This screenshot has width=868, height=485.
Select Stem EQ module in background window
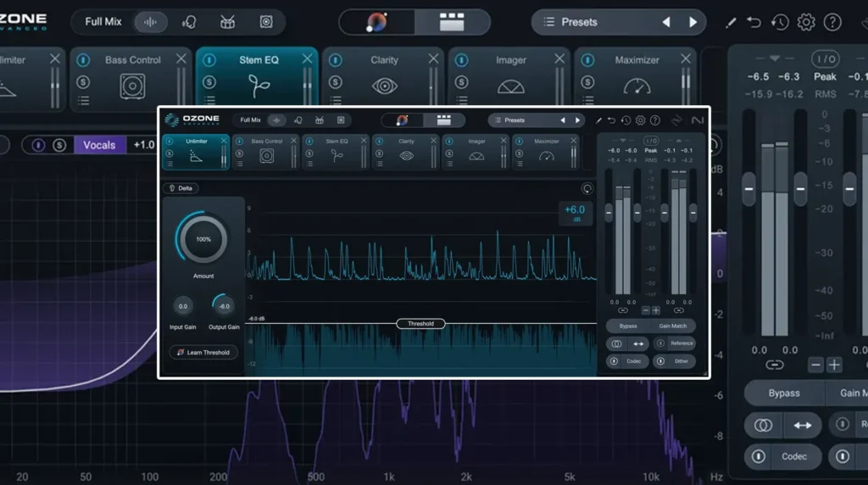[x=258, y=75]
